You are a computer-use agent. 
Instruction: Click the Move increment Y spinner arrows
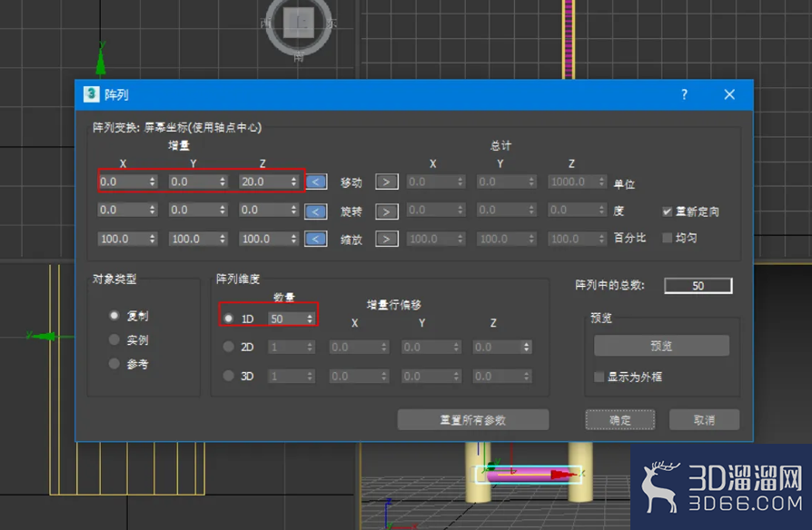click(223, 182)
